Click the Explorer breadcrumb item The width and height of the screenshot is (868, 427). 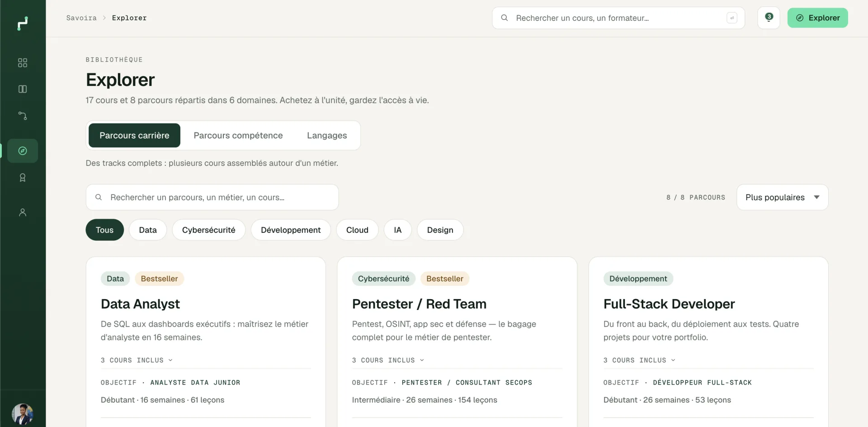pos(129,18)
